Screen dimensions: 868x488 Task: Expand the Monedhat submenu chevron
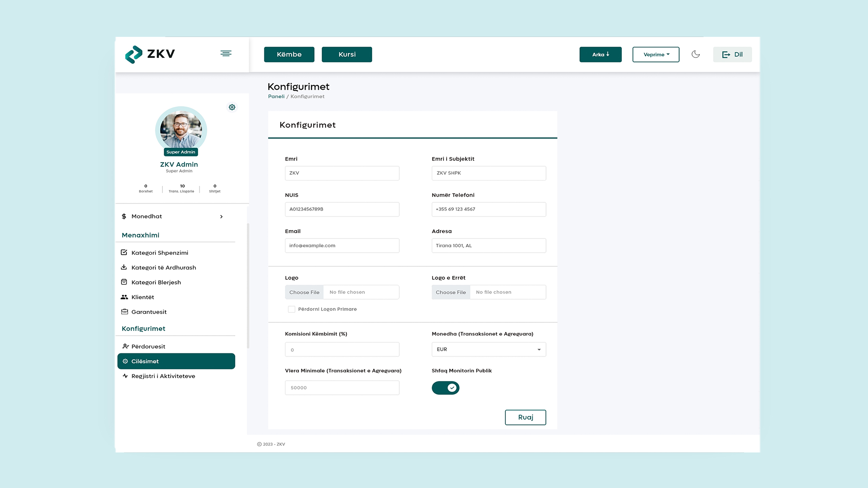tap(221, 217)
